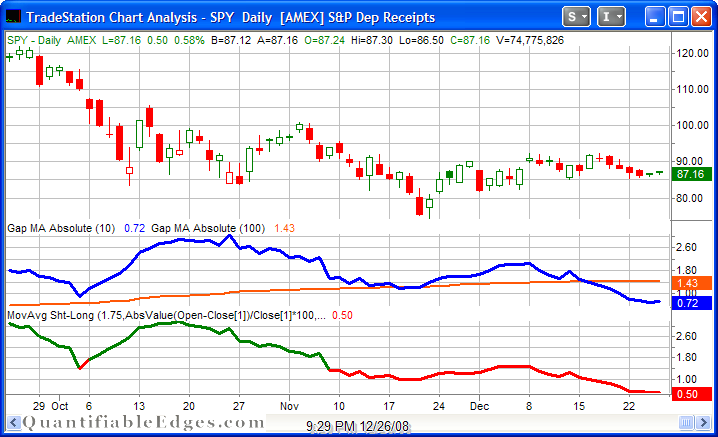Click the 'SPY - Daily' status text

tap(34, 40)
